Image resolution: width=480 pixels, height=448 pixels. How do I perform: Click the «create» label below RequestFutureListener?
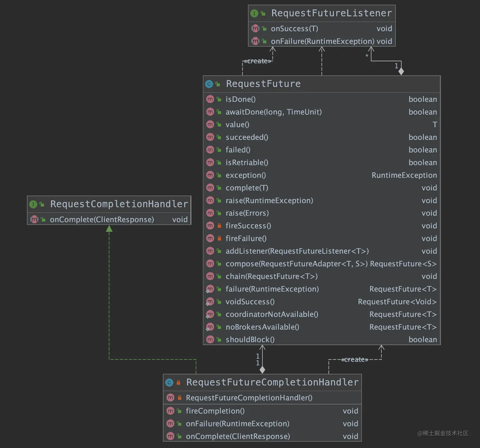coord(257,61)
